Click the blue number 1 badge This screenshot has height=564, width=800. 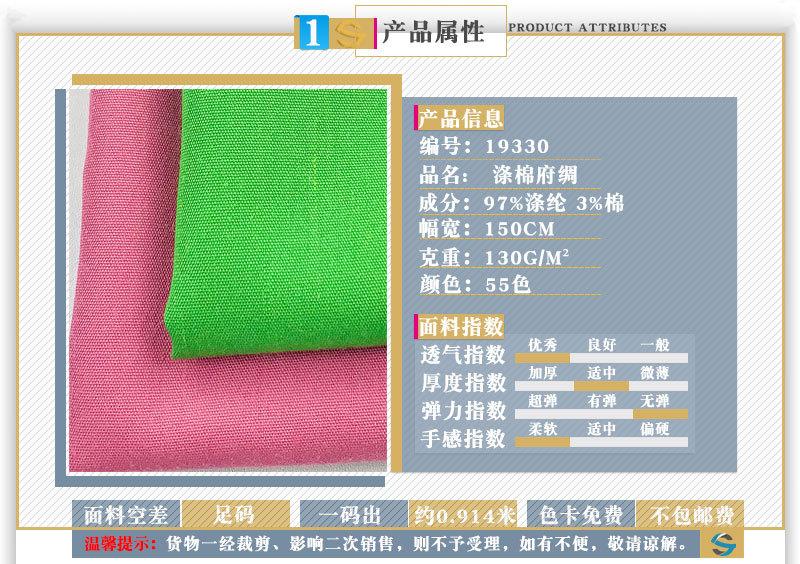[x=311, y=32]
